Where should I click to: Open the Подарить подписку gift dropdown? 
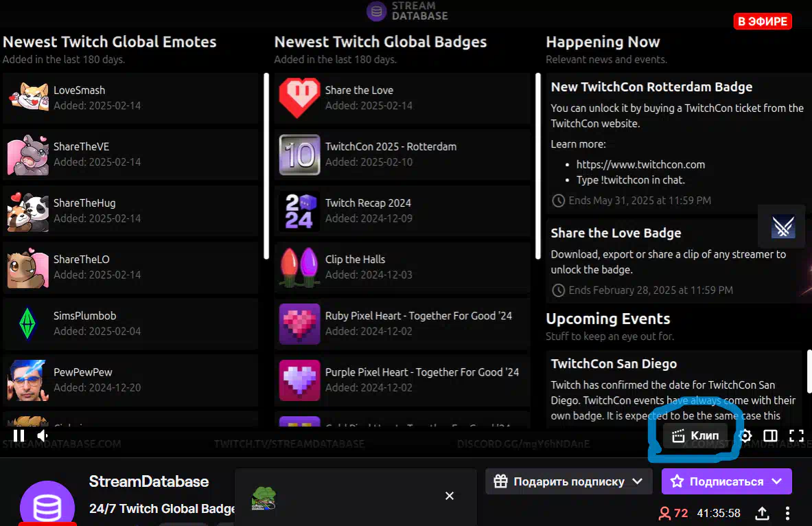[x=568, y=481]
